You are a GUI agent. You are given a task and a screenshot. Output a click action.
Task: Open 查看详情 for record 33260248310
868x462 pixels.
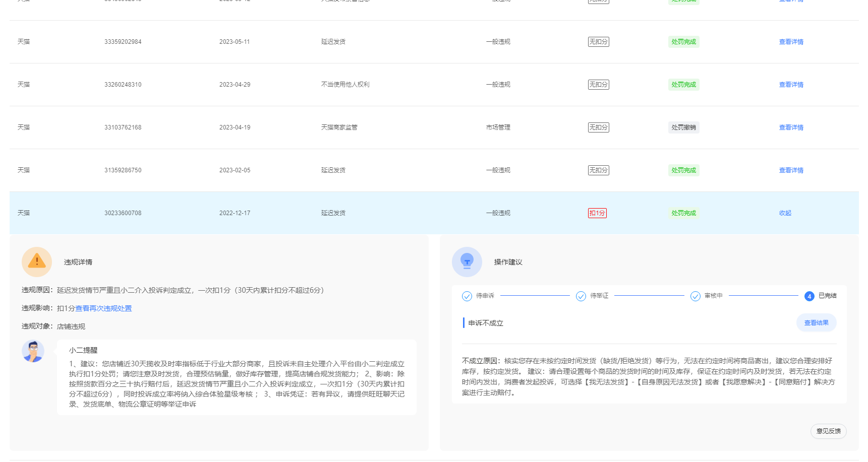pyautogui.click(x=791, y=85)
